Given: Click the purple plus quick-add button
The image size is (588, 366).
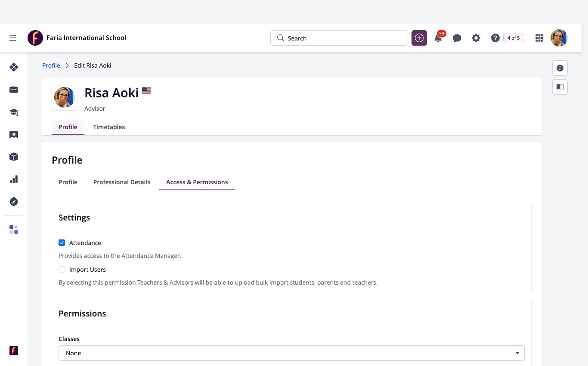Looking at the screenshot, I should tap(419, 38).
